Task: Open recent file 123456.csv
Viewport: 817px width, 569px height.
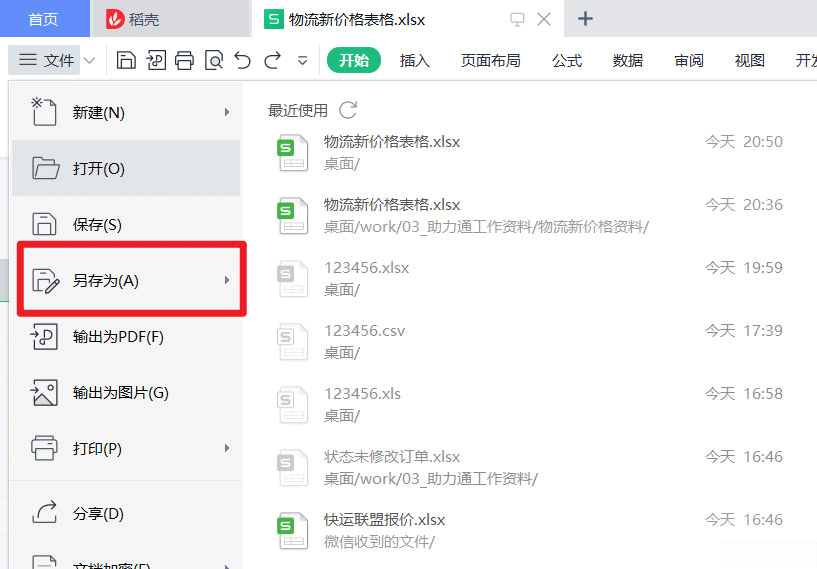Action: pyautogui.click(x=529, y=341)
